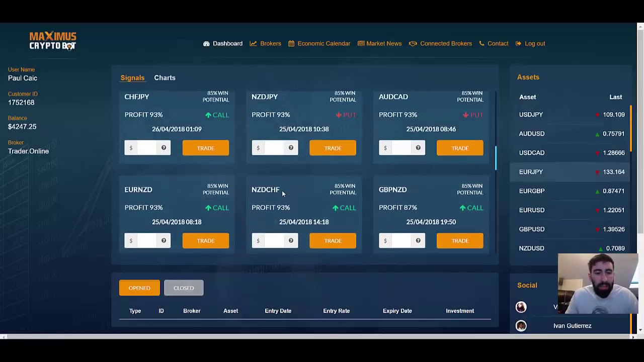Image resolution: width=644 pixels, height=362 pixels.
Task: Open the Economic Calendar page
Action: 319,44
